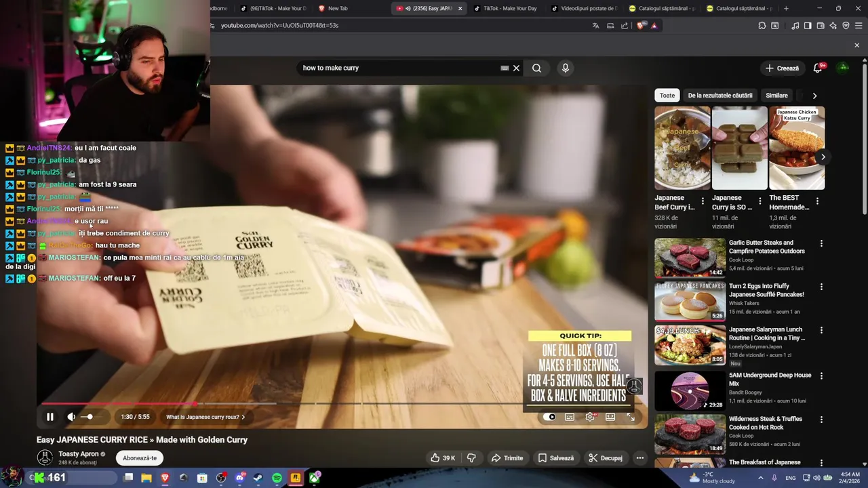Open more actions menu below the video

[x=639, y=458]
